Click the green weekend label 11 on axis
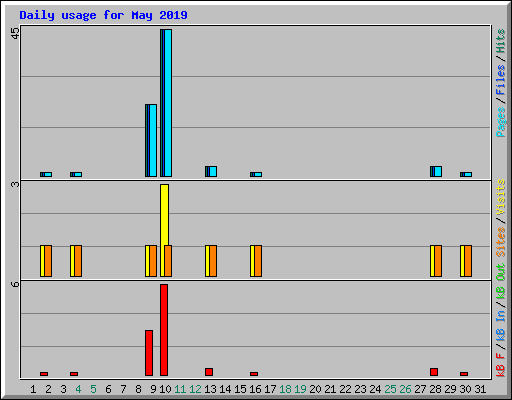Screen dimensions: 512x400 point(180,389)
